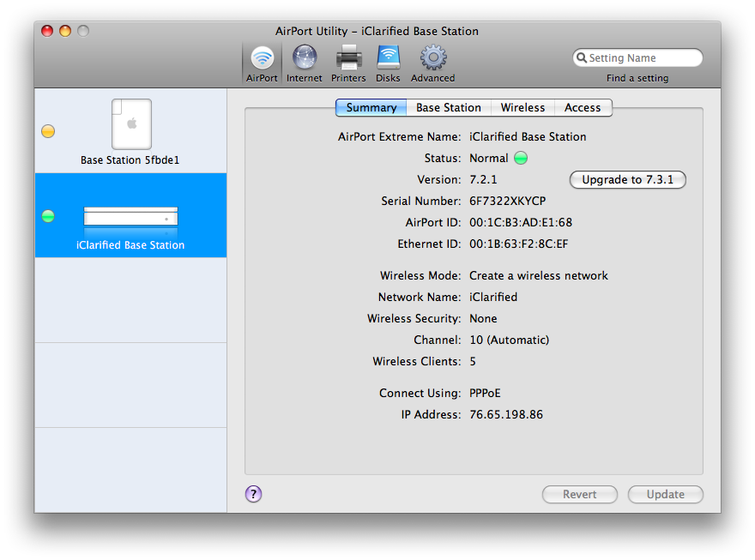Switch to the Summary tab
The image size is (755, 560).
tap(371, 108)
